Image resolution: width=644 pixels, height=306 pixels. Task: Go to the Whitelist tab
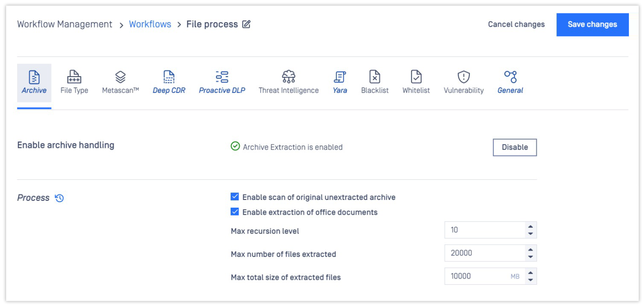(x=416, y=82)
